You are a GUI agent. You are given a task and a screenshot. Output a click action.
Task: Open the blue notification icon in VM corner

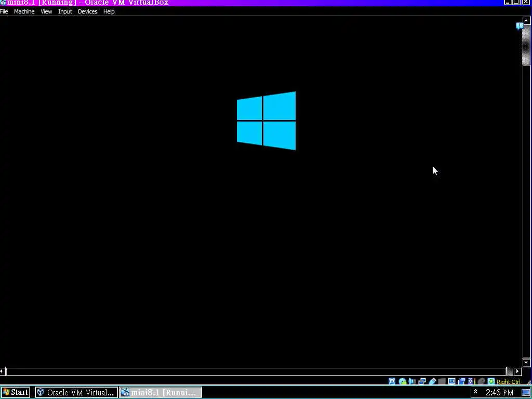click(x=519, y=26)
